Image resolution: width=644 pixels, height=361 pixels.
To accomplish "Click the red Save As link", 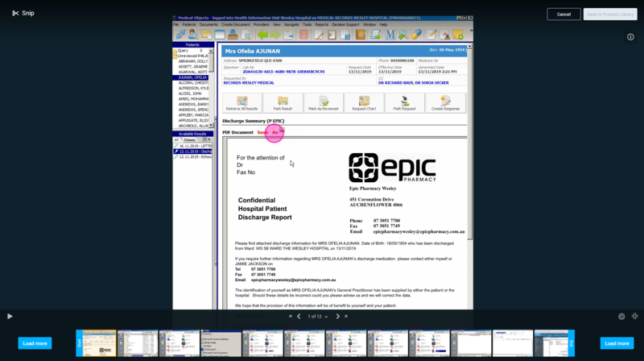I will (268, 132).
